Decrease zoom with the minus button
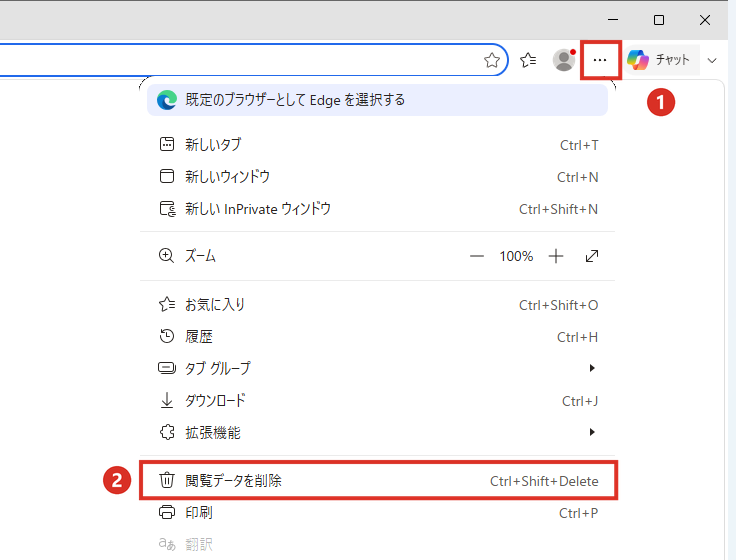This screenshot has width=736, height=560. click(476, 256)
